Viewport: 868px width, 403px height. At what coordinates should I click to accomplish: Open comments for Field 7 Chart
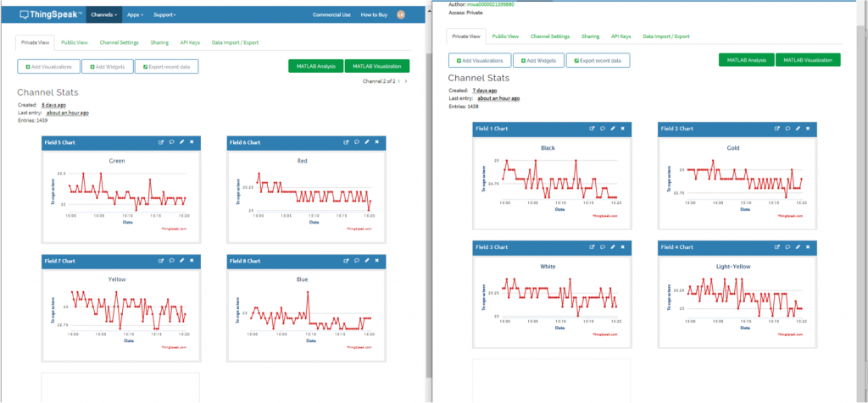171,261
